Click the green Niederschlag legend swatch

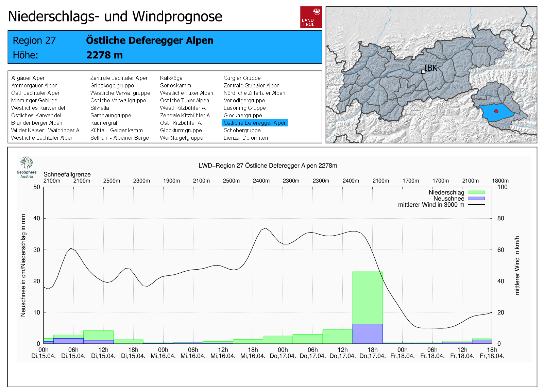(476, 192)
